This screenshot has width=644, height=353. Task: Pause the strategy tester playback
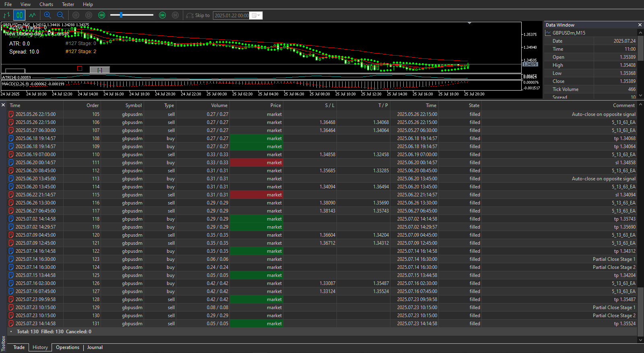pyautogui.click(x=76, y=15)
